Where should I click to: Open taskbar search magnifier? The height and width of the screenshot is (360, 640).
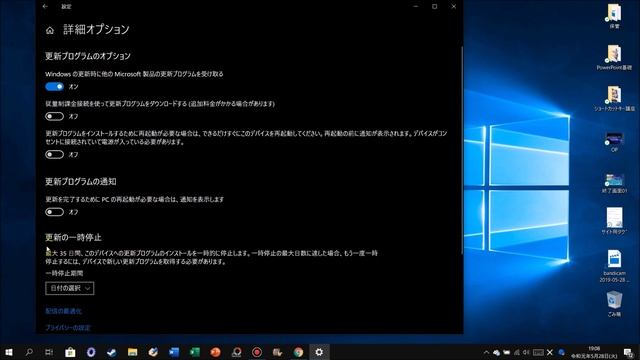pos(29,352)
